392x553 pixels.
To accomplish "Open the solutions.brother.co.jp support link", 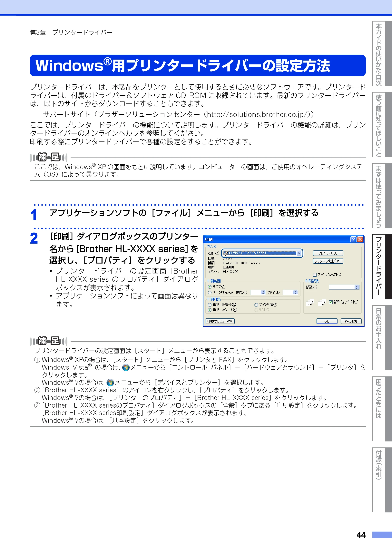I will (257, 114).
